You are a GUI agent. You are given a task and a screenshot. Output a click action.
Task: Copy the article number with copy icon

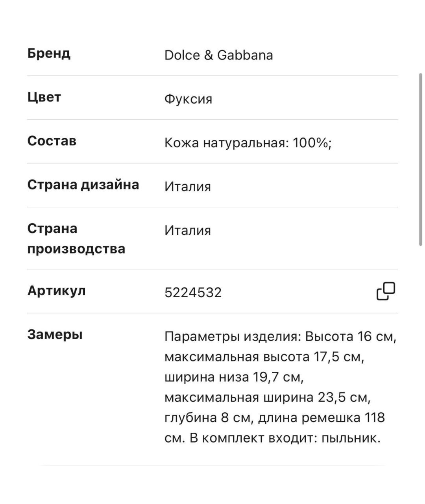pos(386,291)
